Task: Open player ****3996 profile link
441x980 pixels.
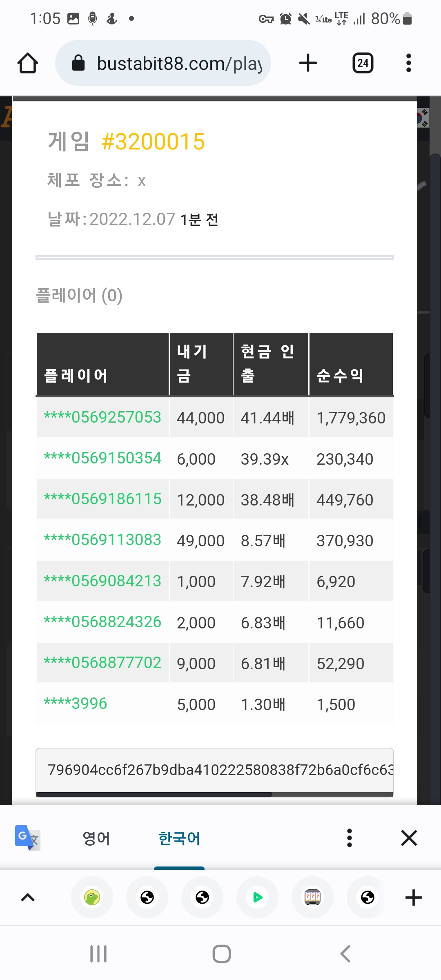Action: point(76,704)
